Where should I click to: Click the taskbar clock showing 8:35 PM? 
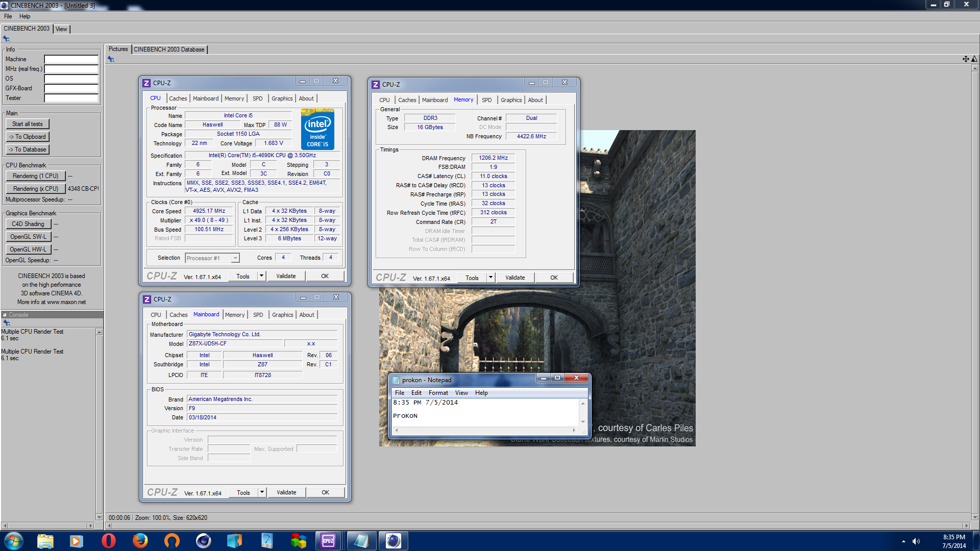(x=953, y=541)
